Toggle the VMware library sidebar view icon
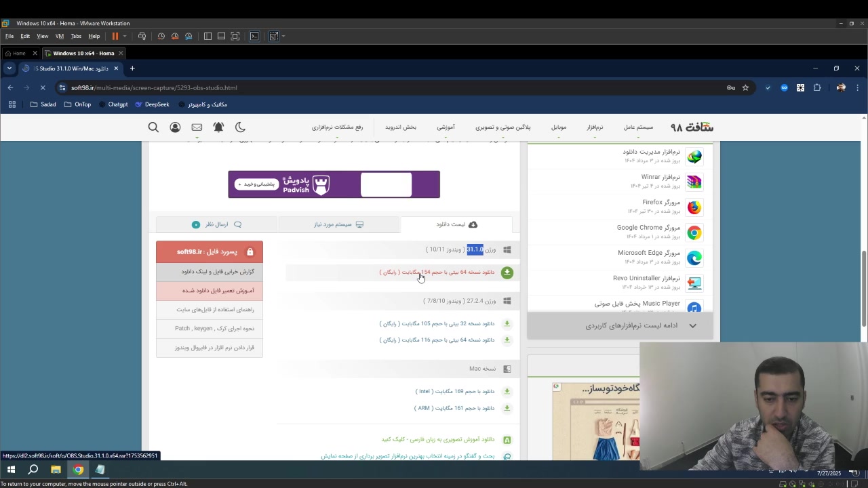Viewport: 868px width, 488px height. [208, 36]
